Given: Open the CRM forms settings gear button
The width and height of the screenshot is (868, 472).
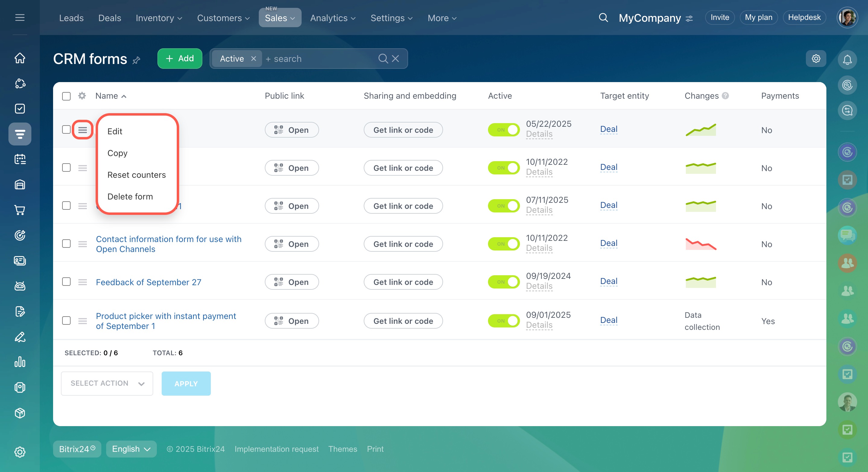Looking at the screenshot, I should tap(816, 59).
